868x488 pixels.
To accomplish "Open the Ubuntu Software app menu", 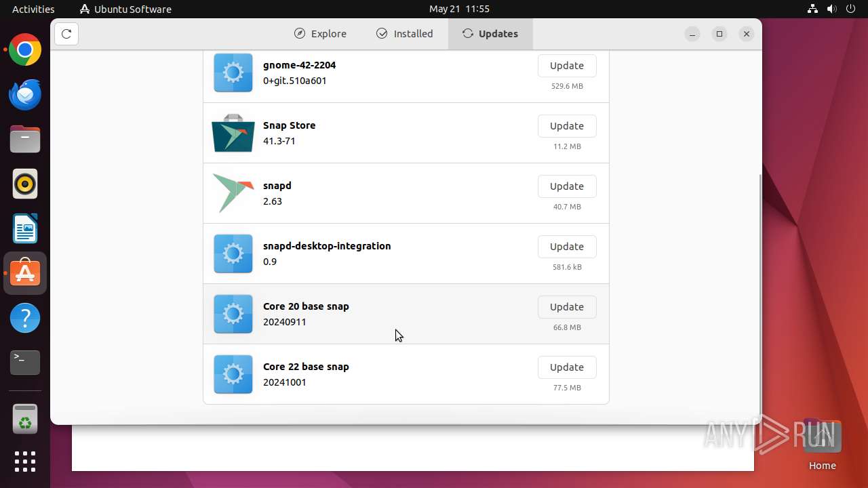I will 125,9.
